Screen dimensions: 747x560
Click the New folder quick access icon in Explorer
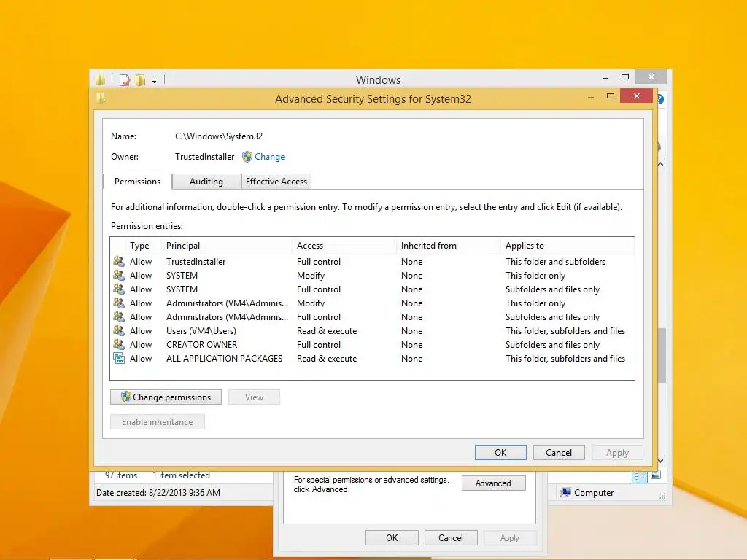click(x=140, y=80)
